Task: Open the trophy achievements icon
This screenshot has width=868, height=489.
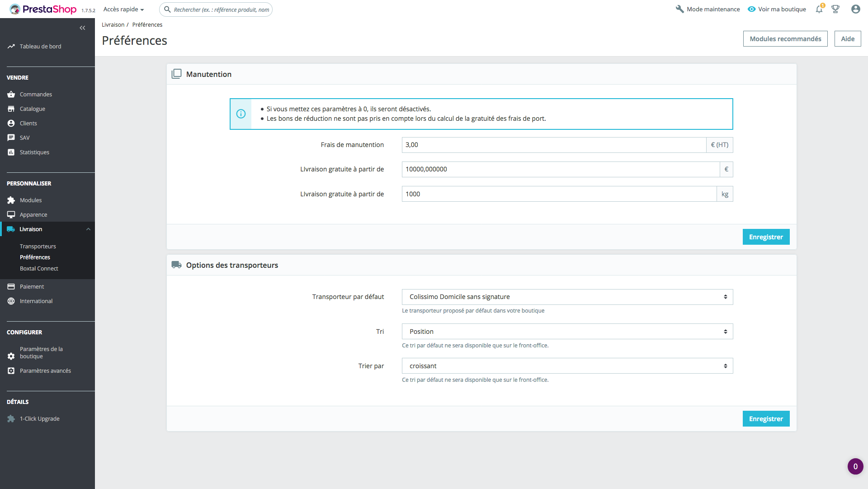Action: [x=835, y=9]
